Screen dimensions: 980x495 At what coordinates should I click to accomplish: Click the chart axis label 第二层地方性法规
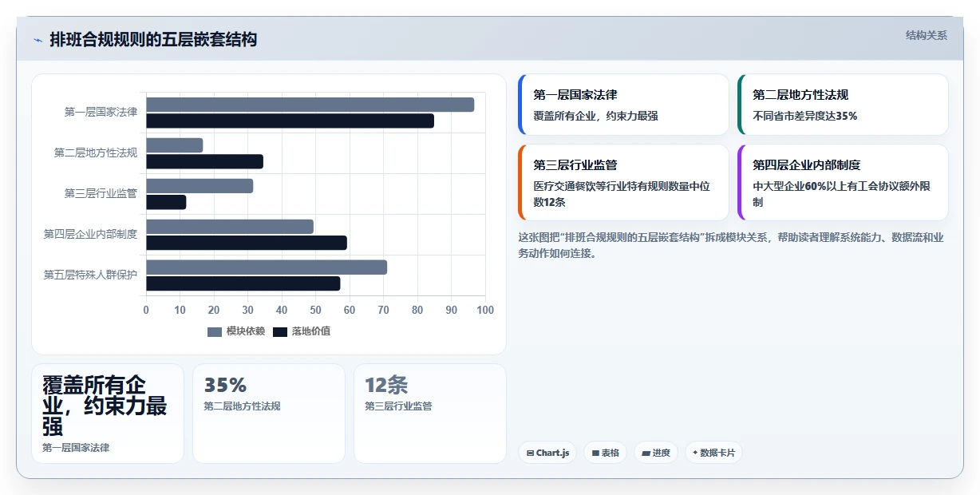pos(96,153)
